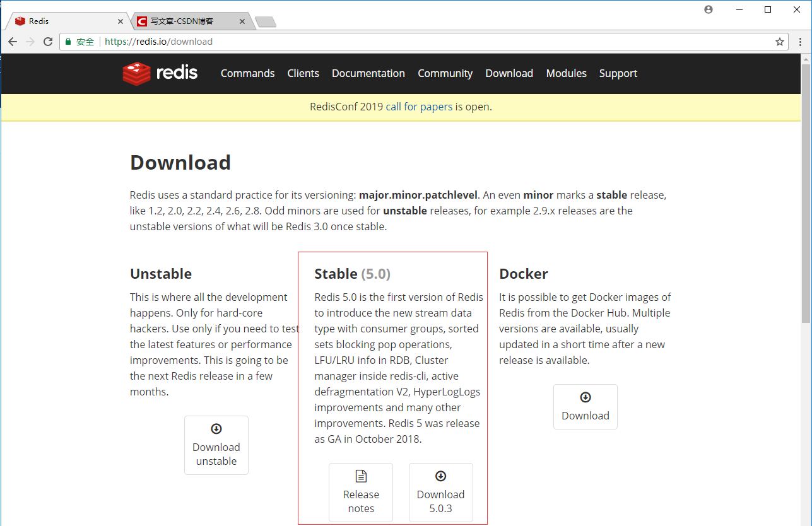
Task: Maximize the Chrome window
Action: [x=768, y=9]
